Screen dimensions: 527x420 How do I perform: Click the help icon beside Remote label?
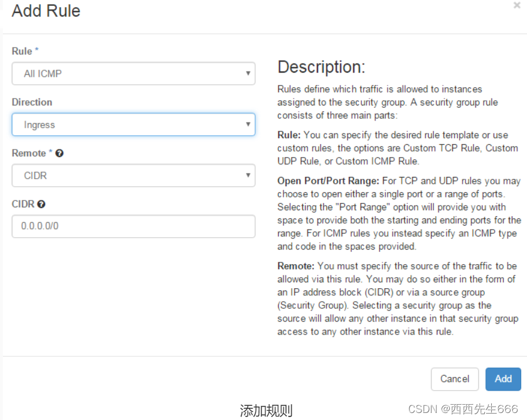60,153
